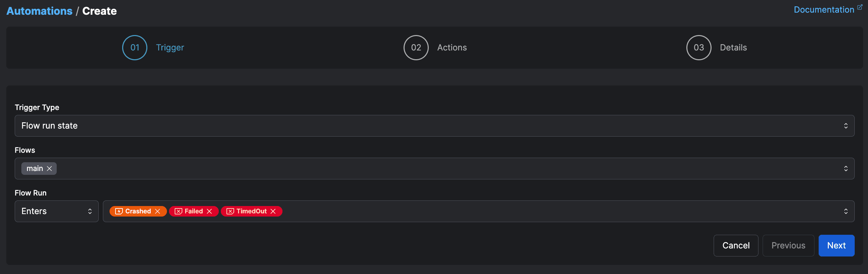Image resolution: width=868 pixels, height=274 pixels.
Task: Open the Documentation link
Action: [x=824, y=10]
